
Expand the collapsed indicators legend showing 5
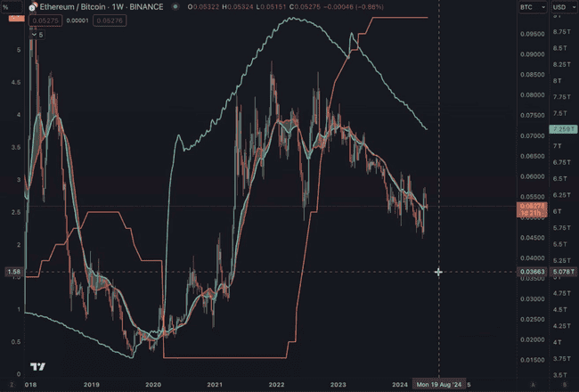coord(37,35)
